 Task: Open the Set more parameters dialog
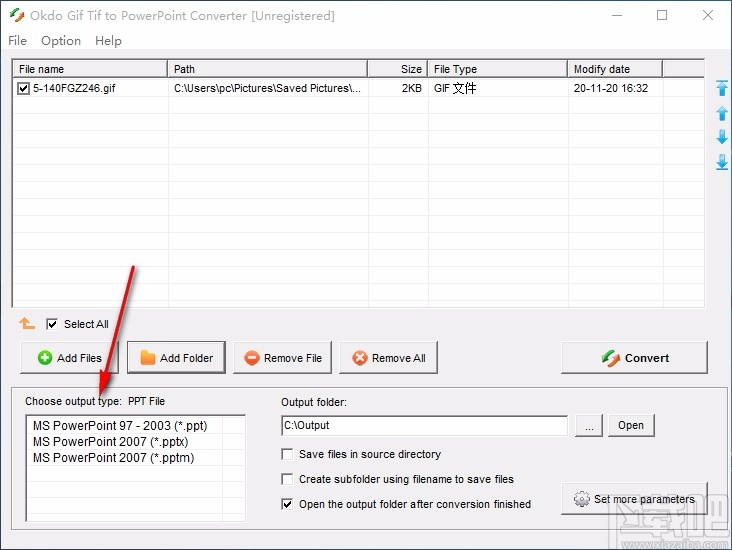(634, 499)
